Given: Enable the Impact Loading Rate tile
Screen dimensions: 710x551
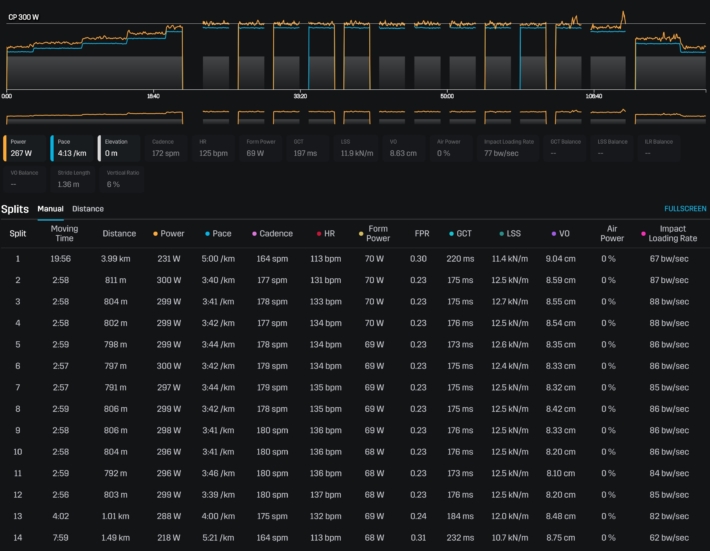Looking at the screenshot, I should (510, 148).
